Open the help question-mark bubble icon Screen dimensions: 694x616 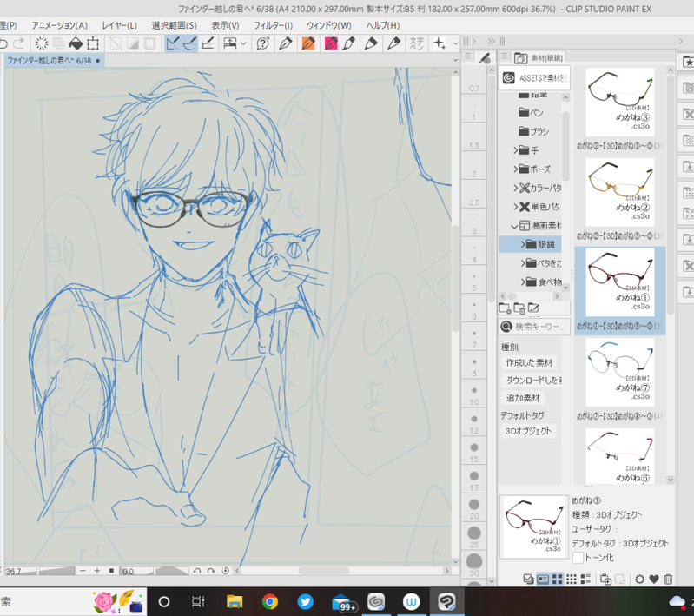(x=263, y=43)
